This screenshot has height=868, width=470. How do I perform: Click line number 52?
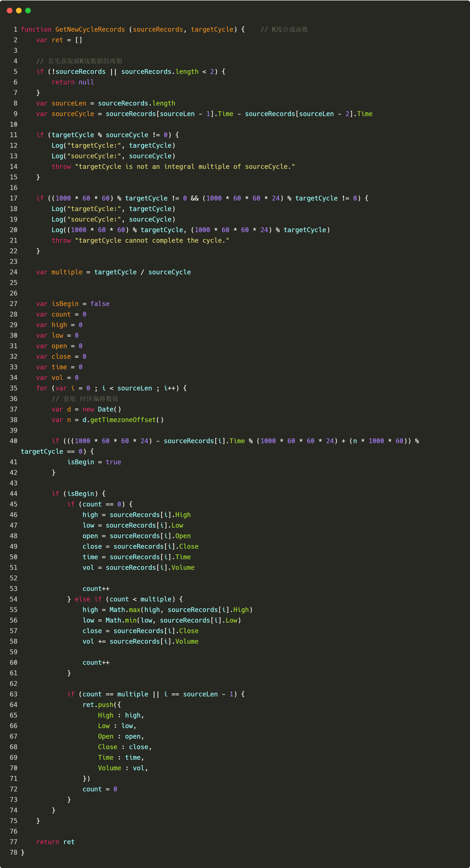tap(14, 578)
